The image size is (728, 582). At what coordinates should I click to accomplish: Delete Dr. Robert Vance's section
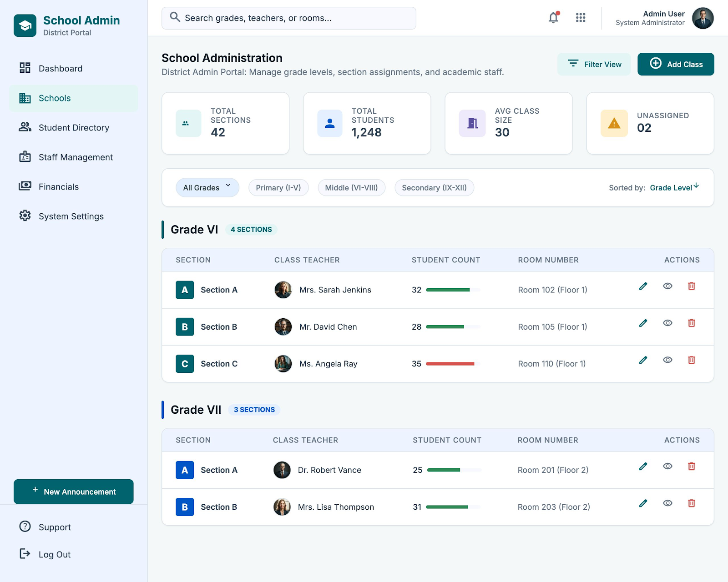pyautogui.click(x=692, y=466)
